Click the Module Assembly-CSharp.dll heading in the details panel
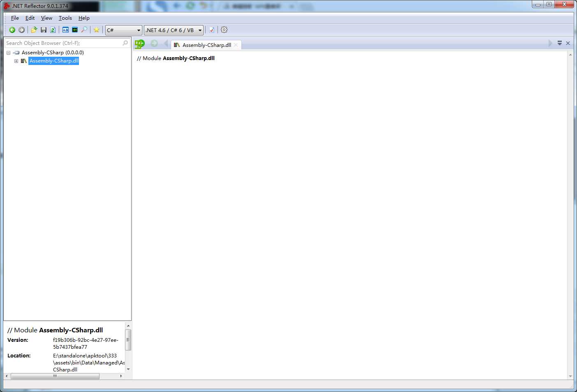This screenshot has width=577, height=392. [x=55, y=330]
